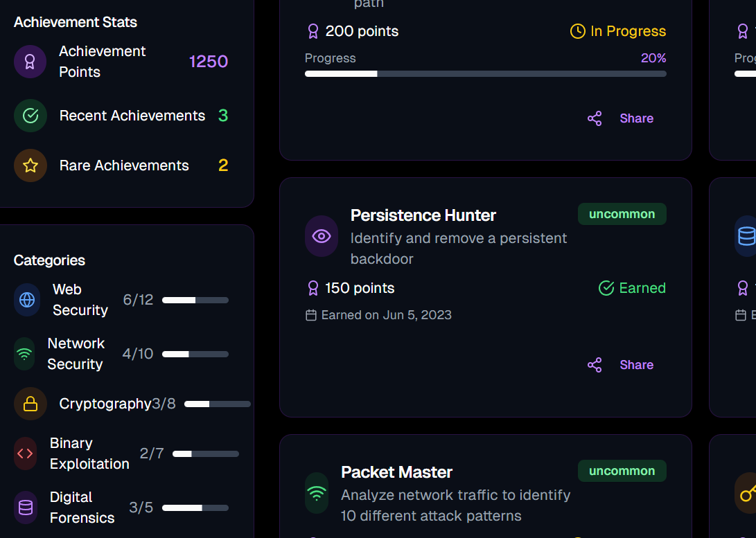Click the Digital Forensics progress bar
The width and height of the screenshot is (756, 538).
(x=195, y=508)
